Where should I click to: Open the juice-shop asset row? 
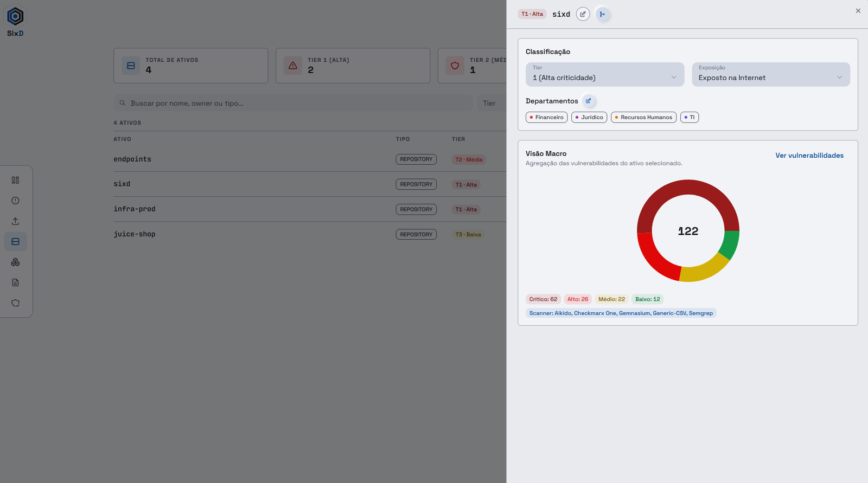tap(310, 234)
